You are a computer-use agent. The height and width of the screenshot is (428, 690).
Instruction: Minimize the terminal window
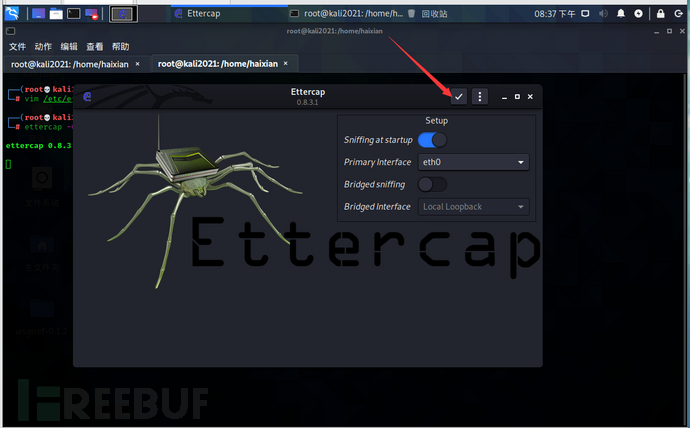657,31
